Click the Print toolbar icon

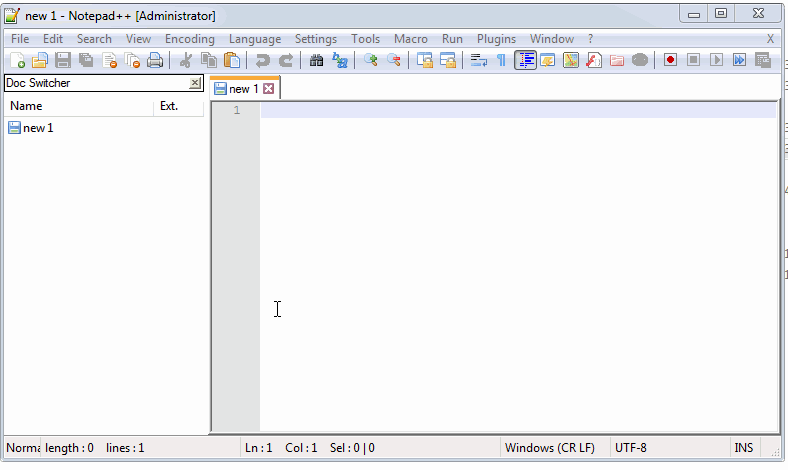[x=155, y=60]
